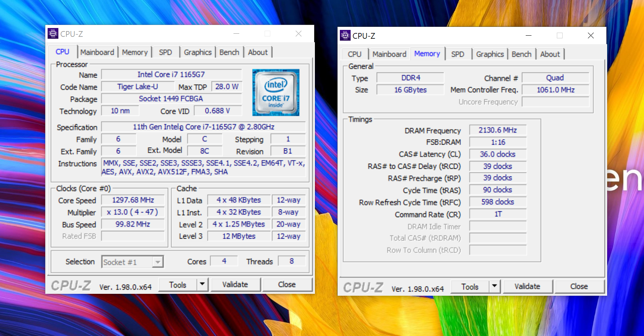644x336 pixels.
Task: Minimize the right CPU-Z window
Action: point(529,36)
